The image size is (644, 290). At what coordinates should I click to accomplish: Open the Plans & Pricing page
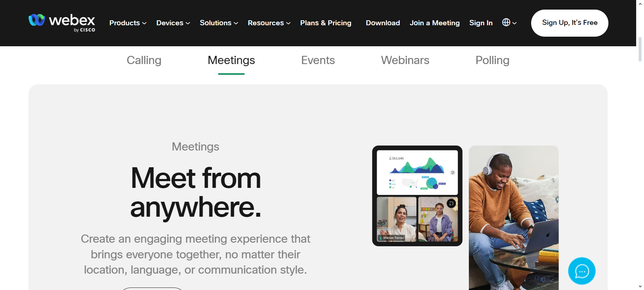point(326,23)
